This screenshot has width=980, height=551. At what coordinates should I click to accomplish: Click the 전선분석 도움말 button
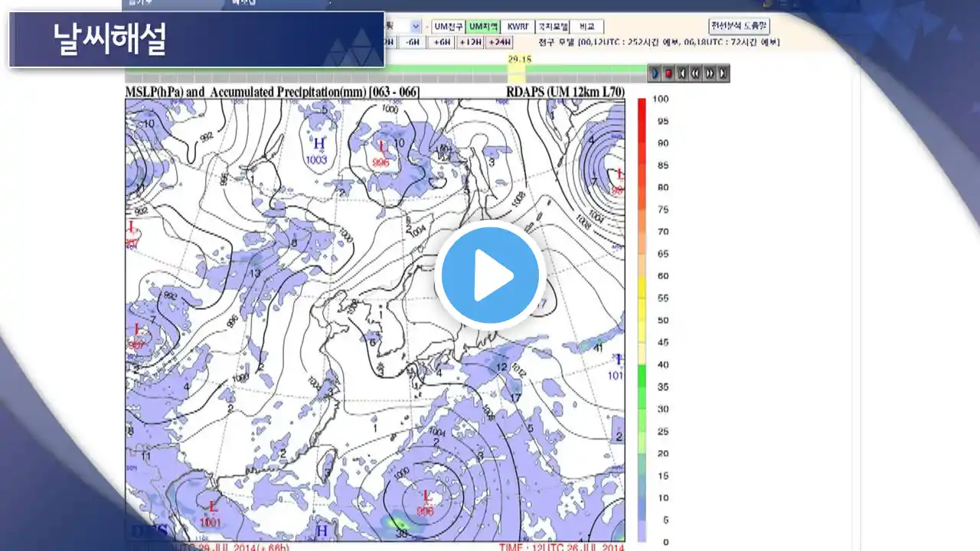coord(740,26)
